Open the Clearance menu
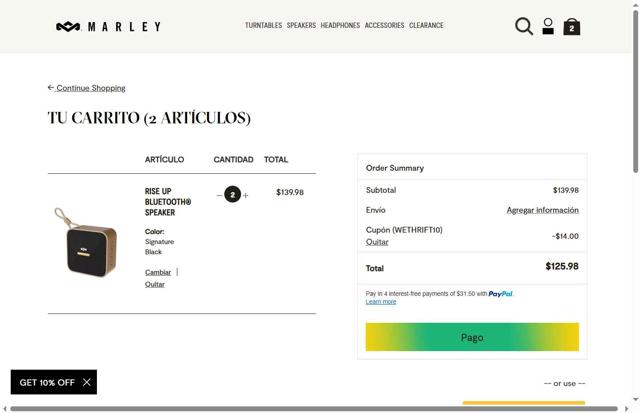 pos(426,25)
